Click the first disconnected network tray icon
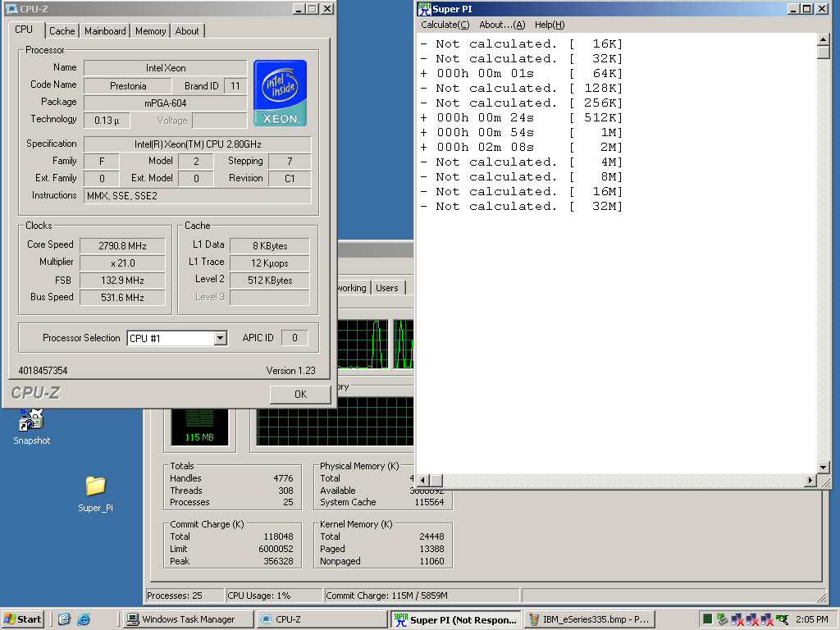This screenshot has width=840, height=630. pyautogui.click(x=737, y=620)
